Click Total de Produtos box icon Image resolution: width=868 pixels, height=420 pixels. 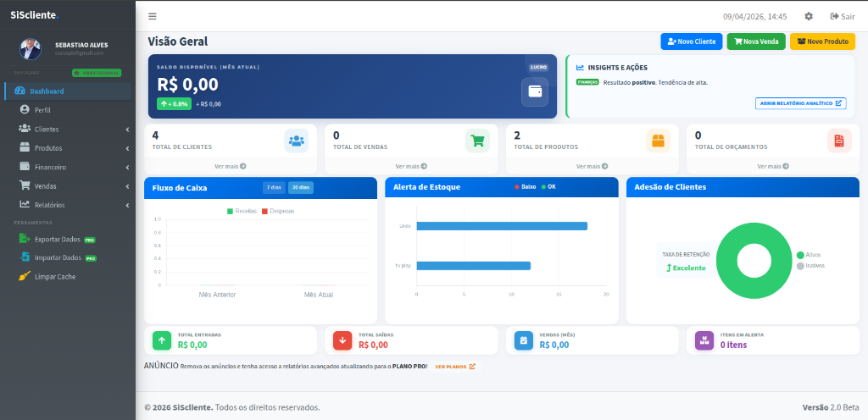coord(658,141)
